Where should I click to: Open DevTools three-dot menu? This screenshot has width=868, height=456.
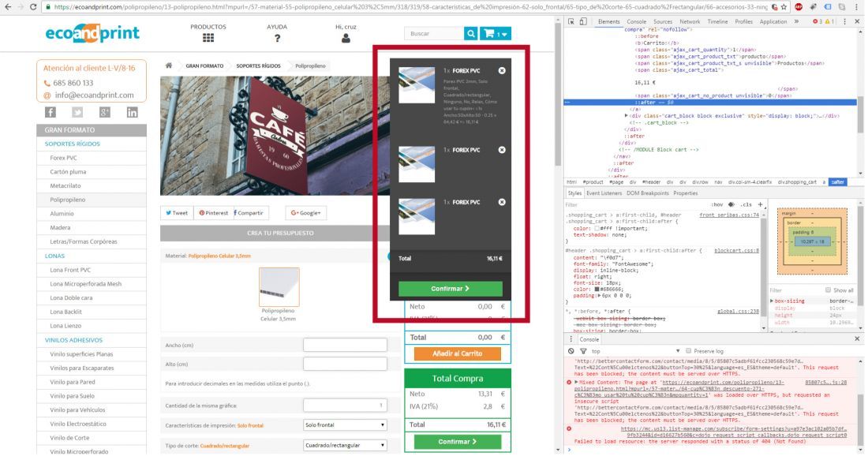pyautogui.click(x=845, y=21)
